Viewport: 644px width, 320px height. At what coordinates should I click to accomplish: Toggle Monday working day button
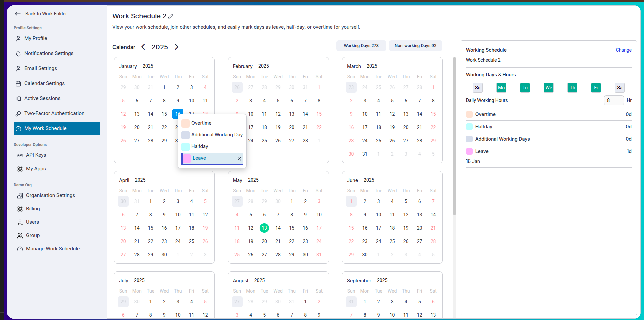click(501, 88)
